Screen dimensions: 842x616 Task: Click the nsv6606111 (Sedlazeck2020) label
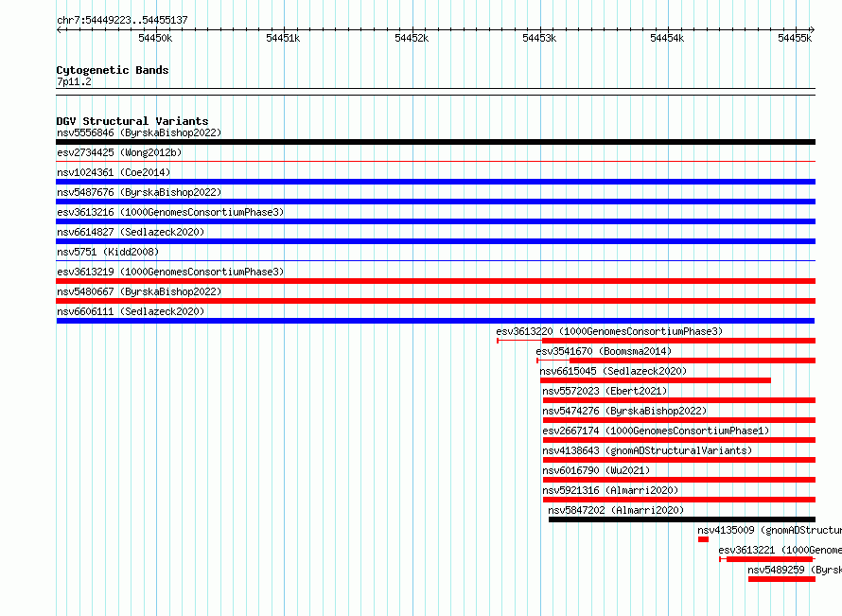point(131,311)
